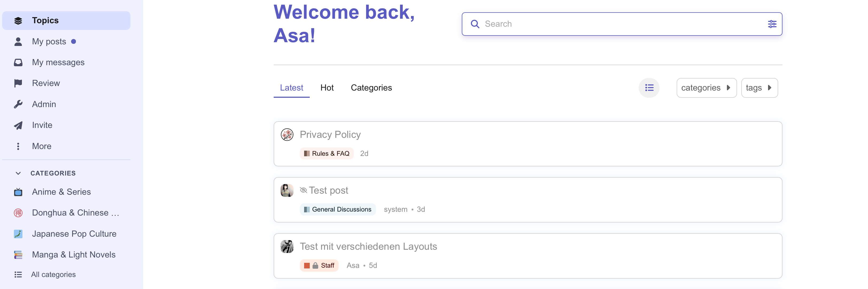Viewport: 868px width, 289px height.
Task: Focus the Search input field
Action: [x=620, y=24]
